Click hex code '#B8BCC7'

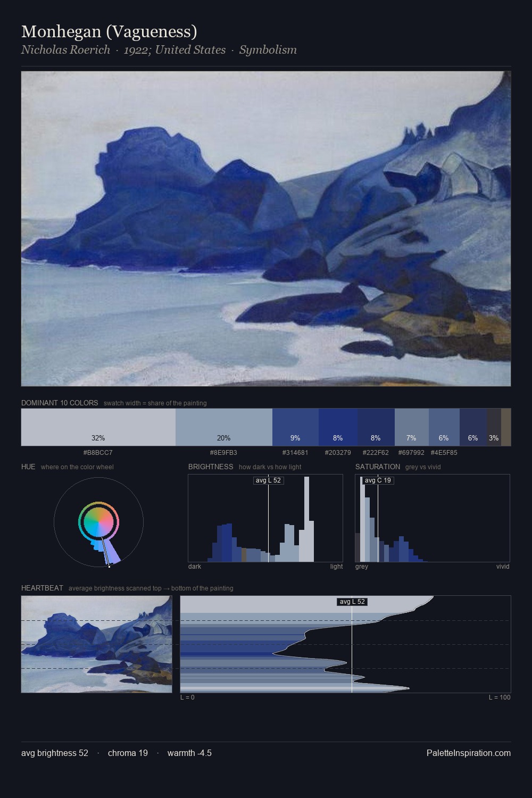click(x=98, y=453)
